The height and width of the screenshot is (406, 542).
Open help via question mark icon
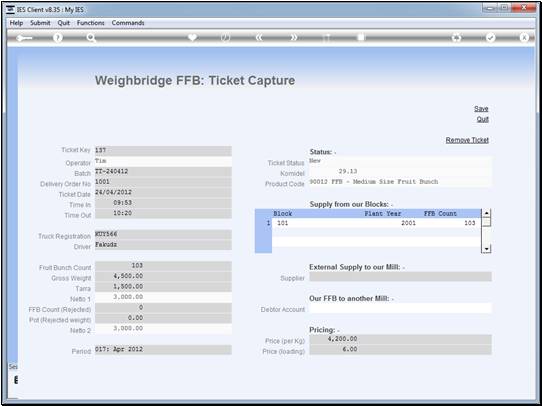58,38
